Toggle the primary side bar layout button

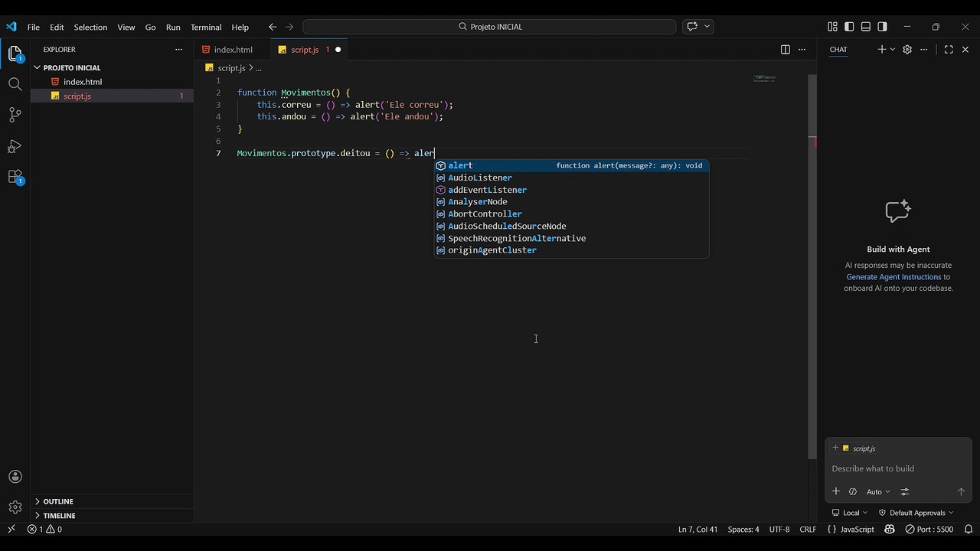[x=849, y=27]
